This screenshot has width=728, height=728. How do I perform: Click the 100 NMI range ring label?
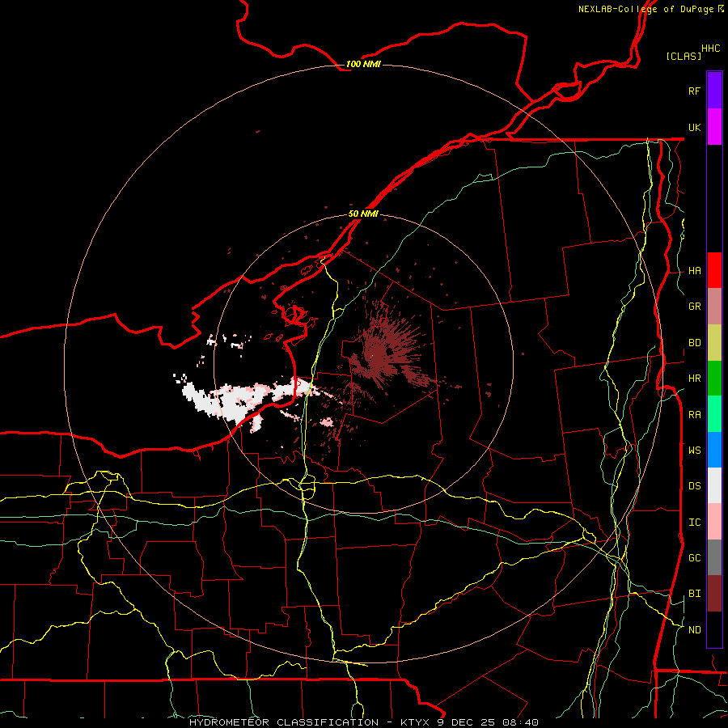coord(363,64)
